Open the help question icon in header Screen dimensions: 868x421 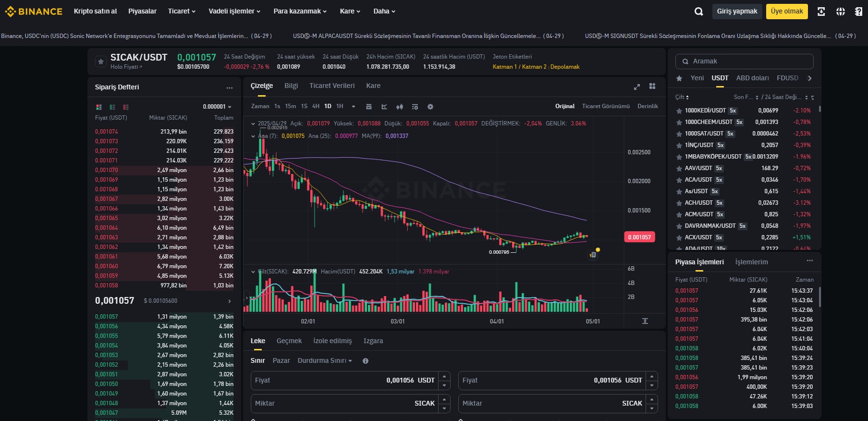tap(858, 12)
